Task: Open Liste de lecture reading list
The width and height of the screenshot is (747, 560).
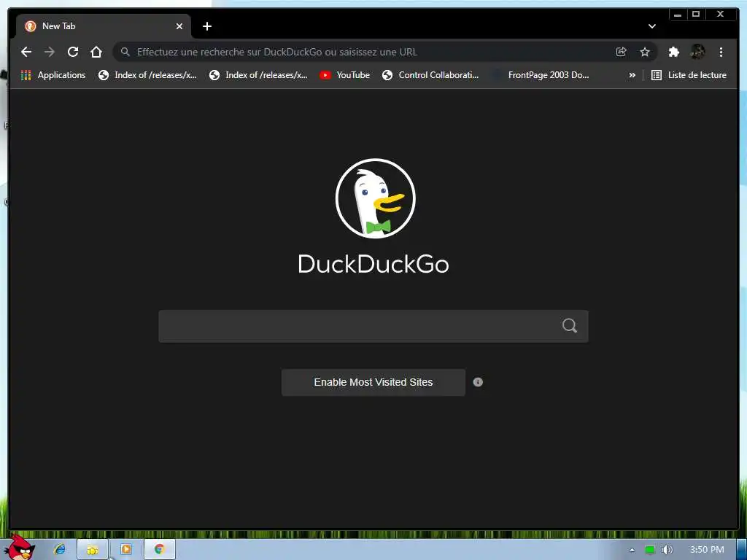Action: (x=689, y=75)
